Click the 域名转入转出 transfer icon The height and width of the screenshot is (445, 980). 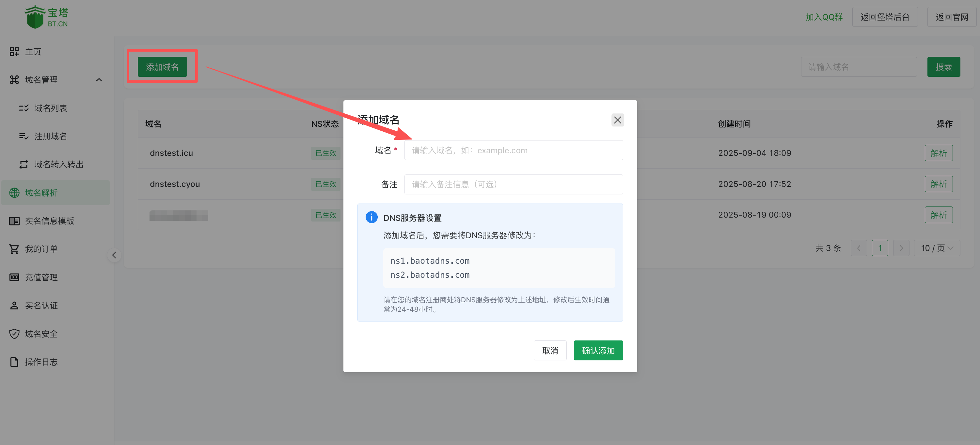tap(24, 164)
